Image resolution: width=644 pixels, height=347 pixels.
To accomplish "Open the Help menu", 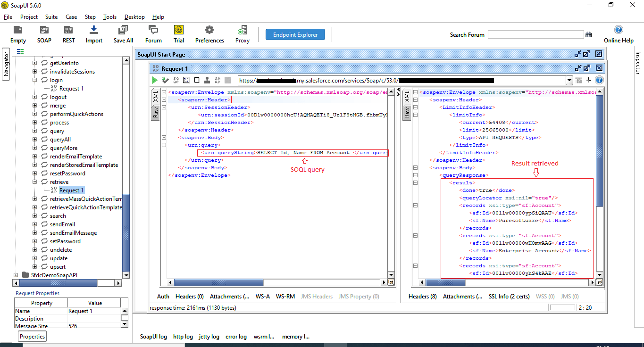I will [x=159, y=17].
